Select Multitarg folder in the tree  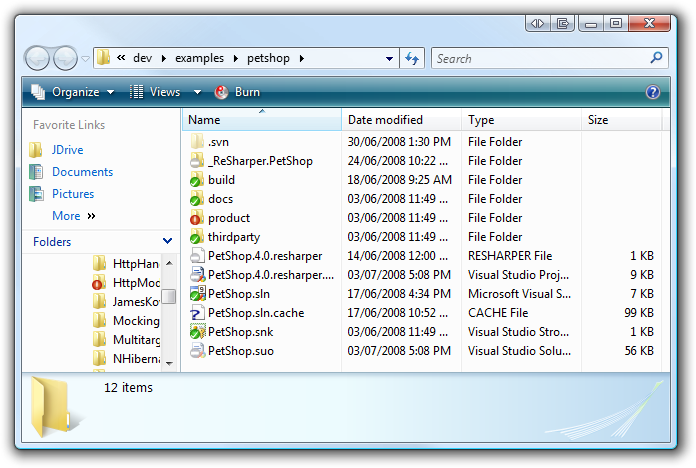point(127,340)
